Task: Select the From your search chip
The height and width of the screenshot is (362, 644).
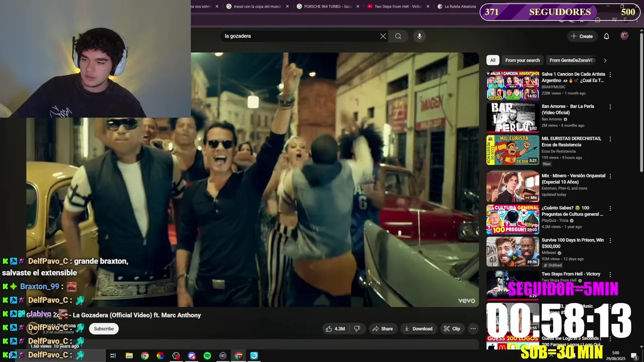Action: click(522, 60)
